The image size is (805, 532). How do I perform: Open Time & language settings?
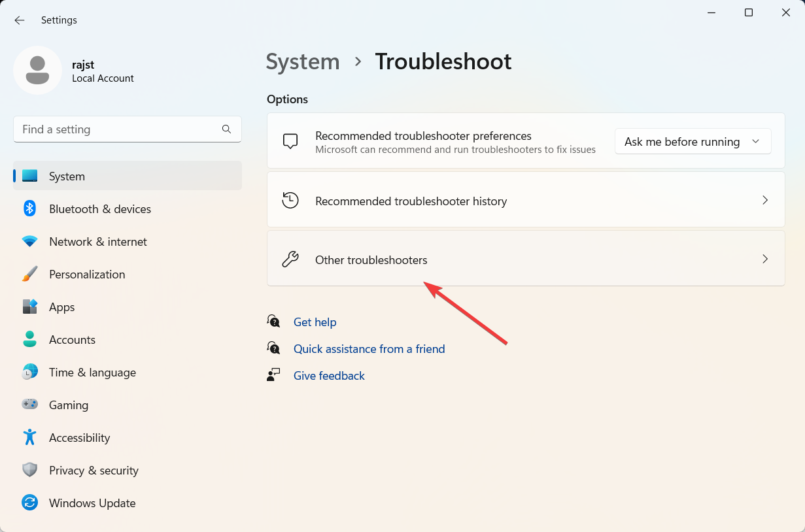[x=128, y=372]
